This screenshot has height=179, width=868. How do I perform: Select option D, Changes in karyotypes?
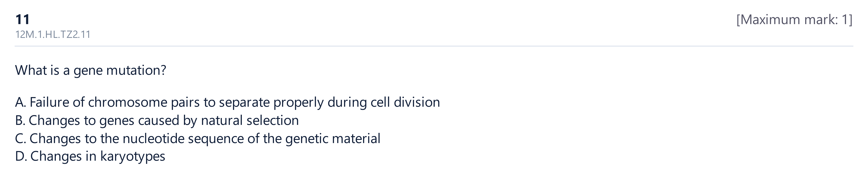pyautogui.click(x=90, y=156)
